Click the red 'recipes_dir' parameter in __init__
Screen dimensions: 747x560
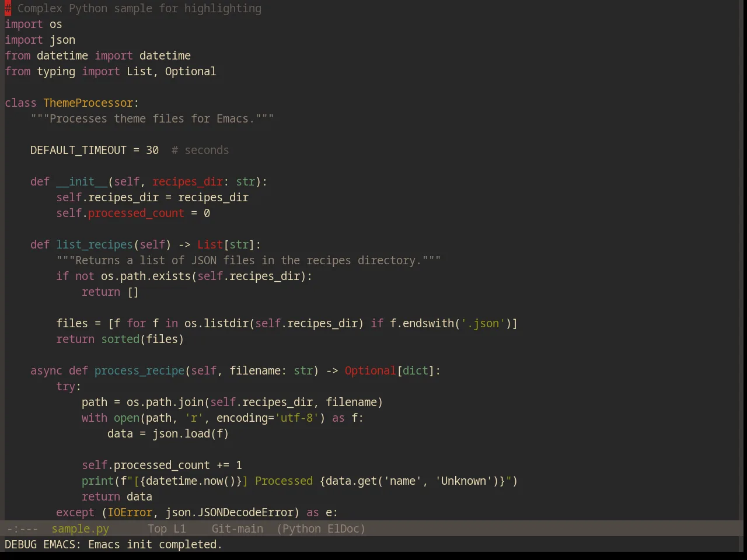click(187, 182)
